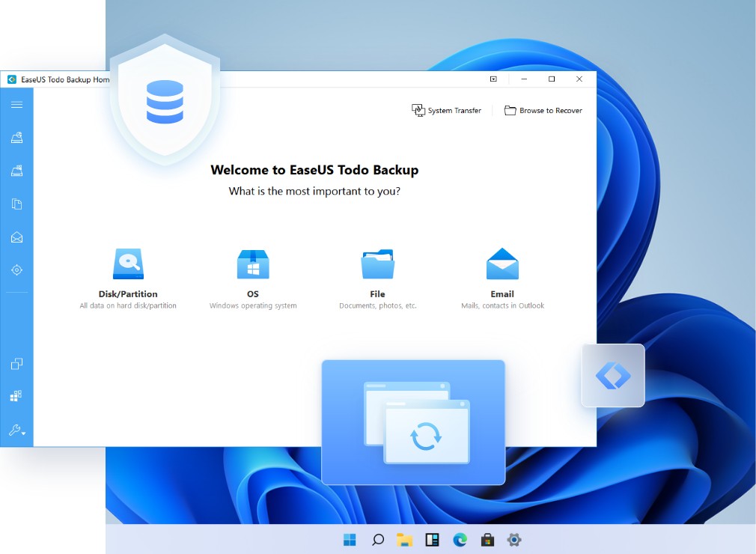Screen dimensions: 756x554
Task: Choose the Email backup option
Action: pyautogui.click(x=502, y=278)
